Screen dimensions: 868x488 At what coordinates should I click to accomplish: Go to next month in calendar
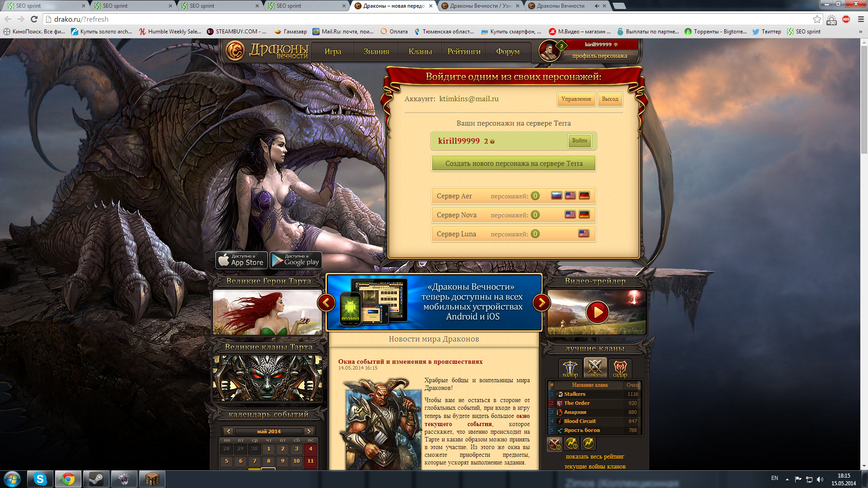(309, 432)
